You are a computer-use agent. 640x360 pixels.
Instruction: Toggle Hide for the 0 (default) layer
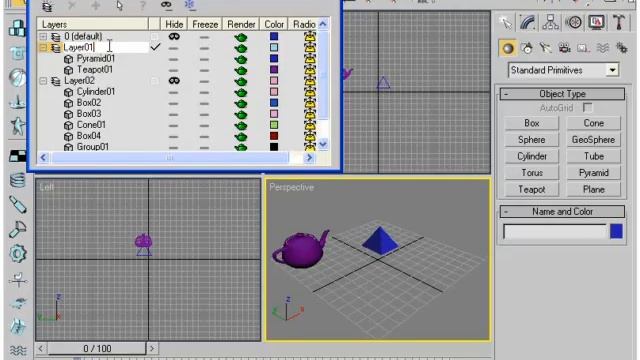click(x=174, y=37)
